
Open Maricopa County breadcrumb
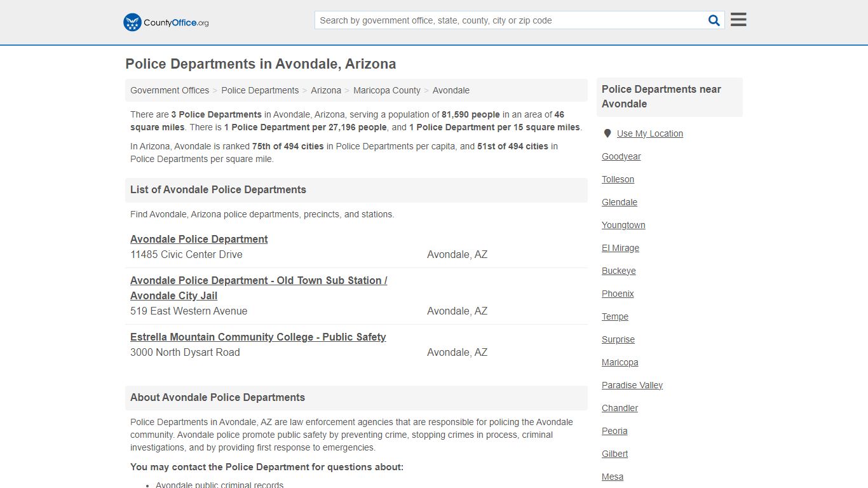click(387, 90)
